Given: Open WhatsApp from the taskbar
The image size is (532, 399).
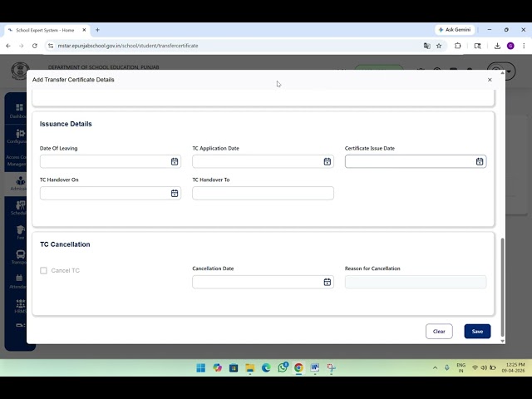Looking at the screenshot, I should (283, 367).
